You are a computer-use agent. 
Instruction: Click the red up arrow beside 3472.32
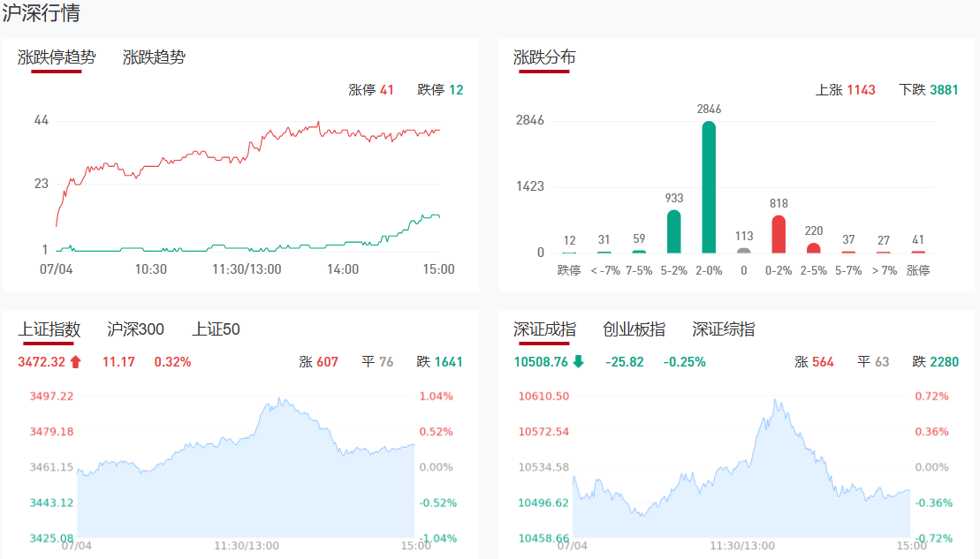pyautogui.click(x=75, y=361)
